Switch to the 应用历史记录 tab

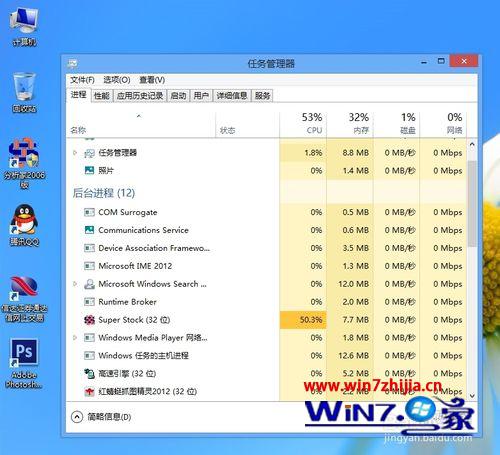click(x=140, y=96)
